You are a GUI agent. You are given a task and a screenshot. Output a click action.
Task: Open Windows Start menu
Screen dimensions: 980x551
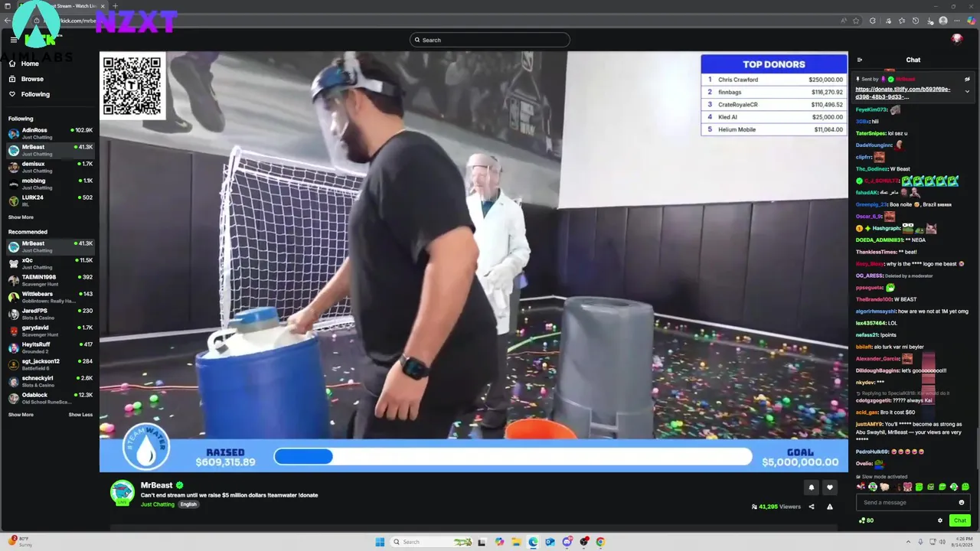380,542
